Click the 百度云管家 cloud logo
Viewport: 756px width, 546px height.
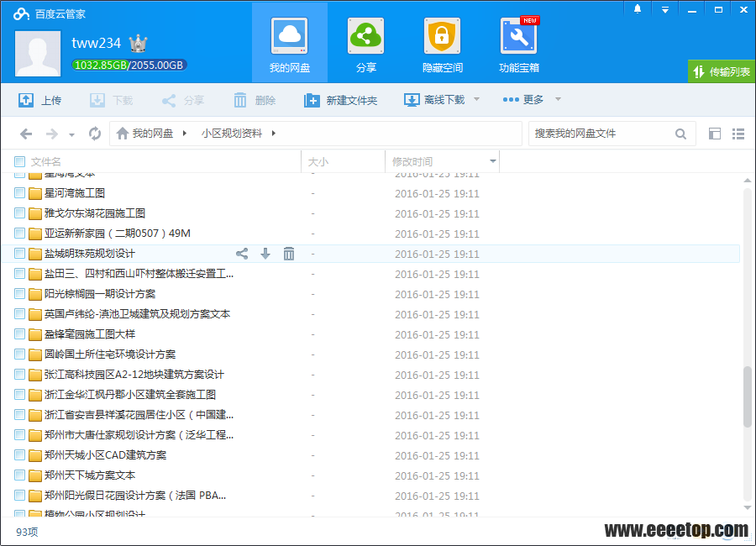coord(21,14)
